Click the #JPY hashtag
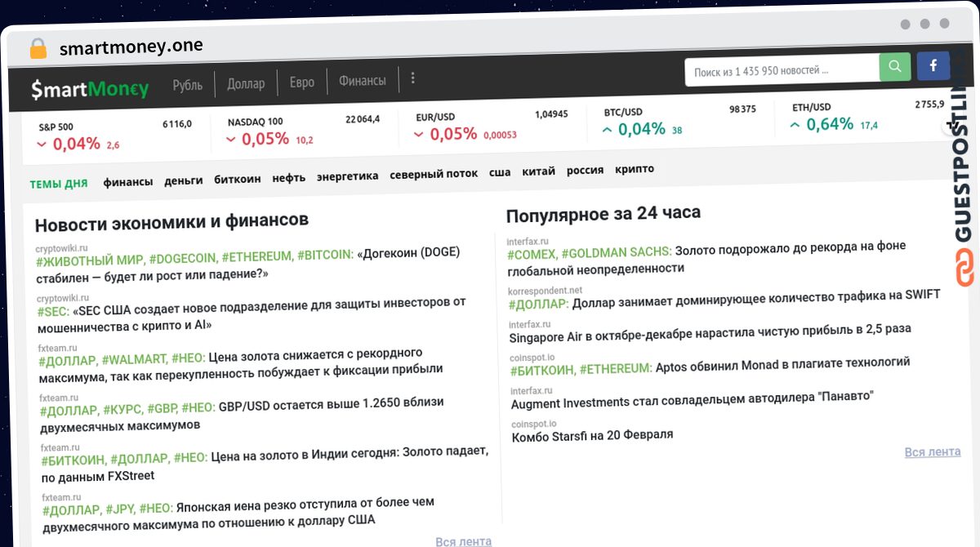The image size is (980, 547). [x=121, y=509]
